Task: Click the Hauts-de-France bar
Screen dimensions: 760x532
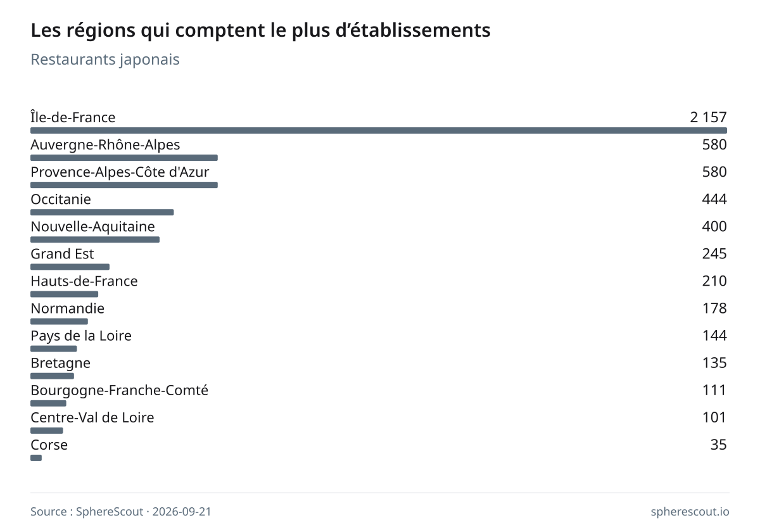Action: click(x=64, y=294)
